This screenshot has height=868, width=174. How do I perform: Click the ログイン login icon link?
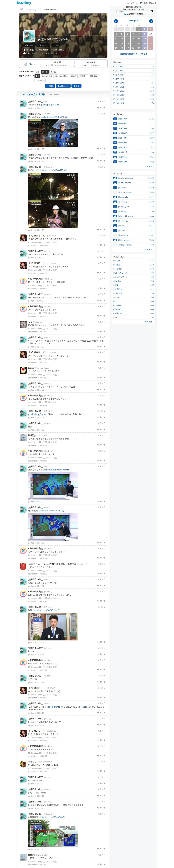(132, 3)
